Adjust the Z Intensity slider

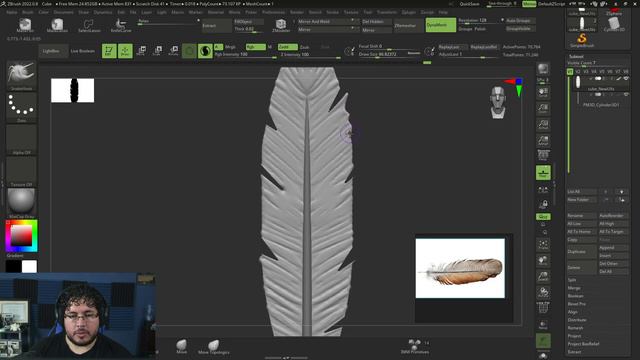[310, 55]
